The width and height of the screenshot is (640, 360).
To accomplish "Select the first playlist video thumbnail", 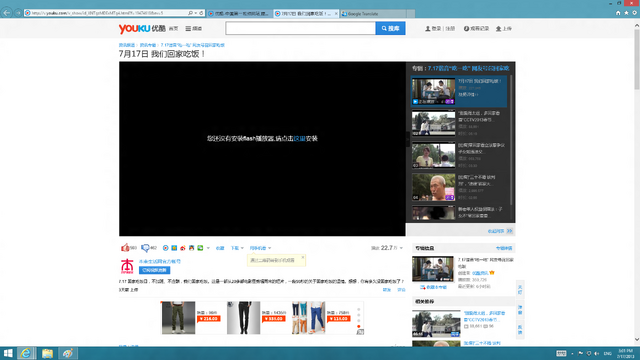I will coord(433,91).
